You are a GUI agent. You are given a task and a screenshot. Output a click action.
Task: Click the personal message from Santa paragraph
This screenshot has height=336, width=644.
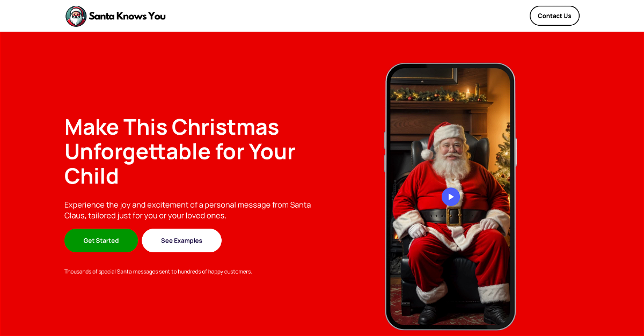188,210
